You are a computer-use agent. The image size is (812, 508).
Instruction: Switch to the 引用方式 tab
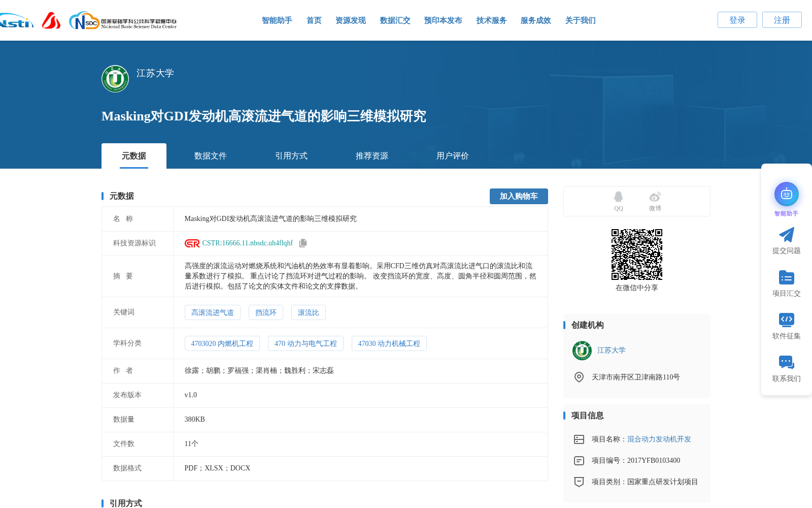point(291,156)
